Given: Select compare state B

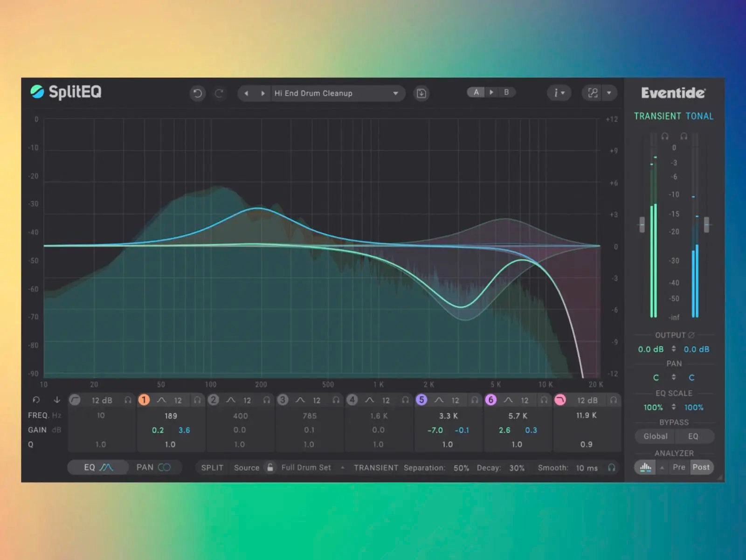Looking at the screenshot, I should point(506,92).
